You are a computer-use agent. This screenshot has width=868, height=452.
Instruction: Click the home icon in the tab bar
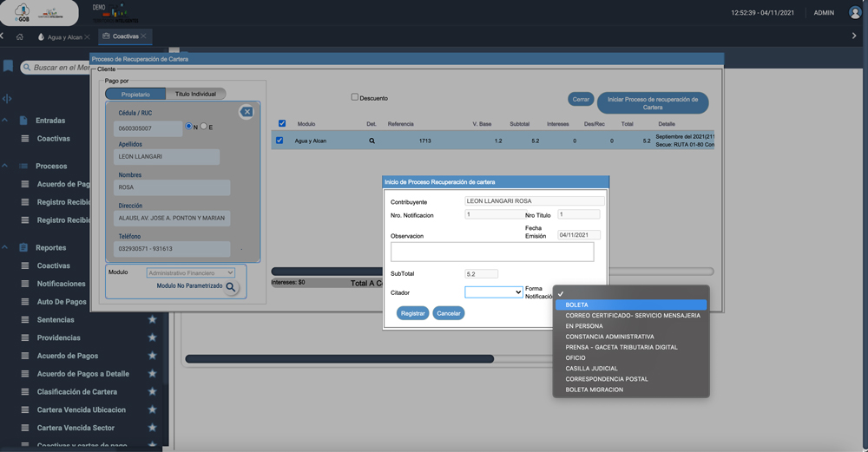[x=20, y=36]
